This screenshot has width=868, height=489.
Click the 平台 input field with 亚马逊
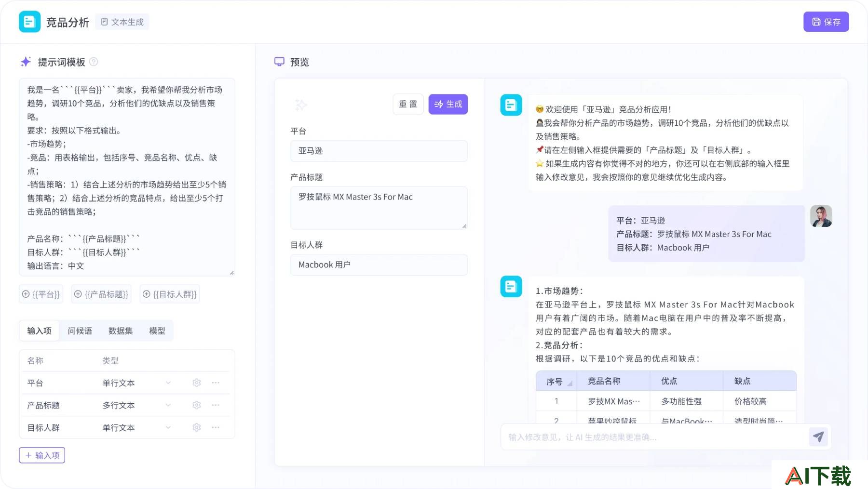379,151
